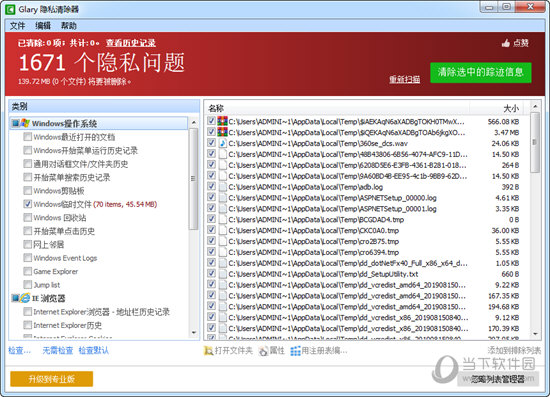Click the archive icon of $iQEKAqN6aXADBgTOAb6jkgXO file
The image size is (550, 397).
[222, 132]
